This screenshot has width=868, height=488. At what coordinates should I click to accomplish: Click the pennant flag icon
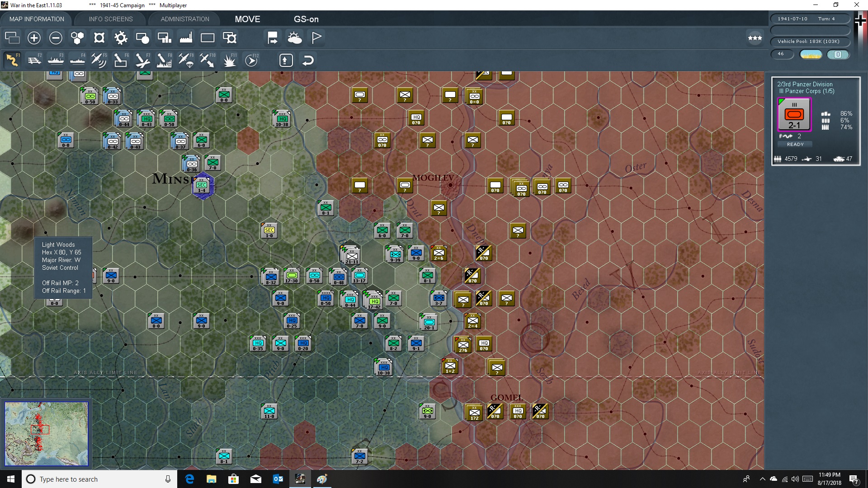[x=316, y=38]
